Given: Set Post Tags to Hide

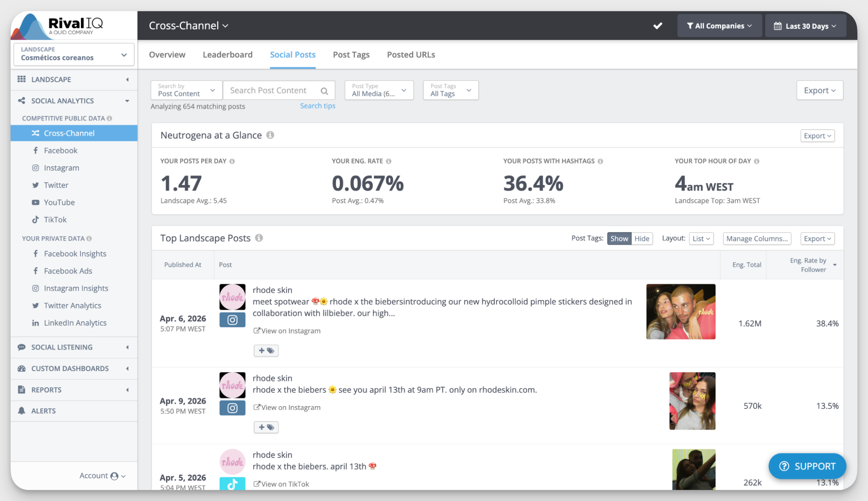Looking at the screenshot, I should (641, 238).
